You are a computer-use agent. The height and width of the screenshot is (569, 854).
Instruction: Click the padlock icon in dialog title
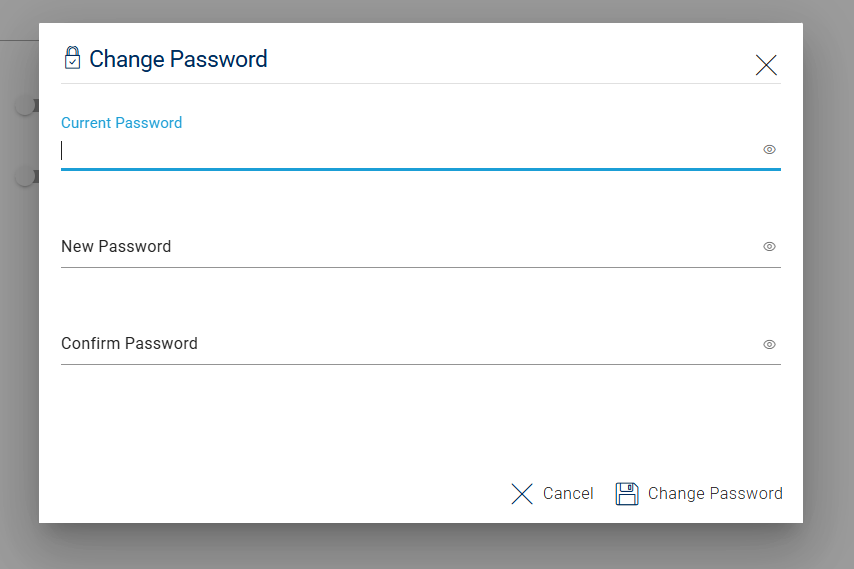[x=72, y=58]
